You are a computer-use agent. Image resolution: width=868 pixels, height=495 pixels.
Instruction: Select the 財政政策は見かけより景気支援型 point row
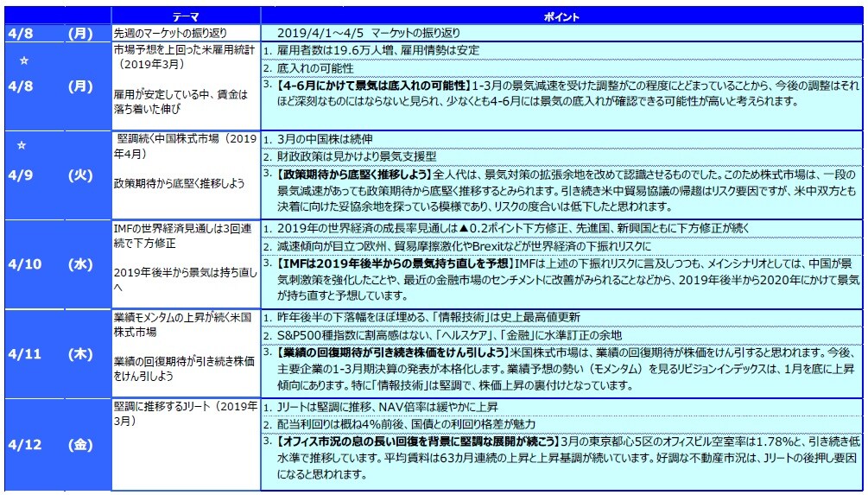pyautogui.click(x=351, y=156)
